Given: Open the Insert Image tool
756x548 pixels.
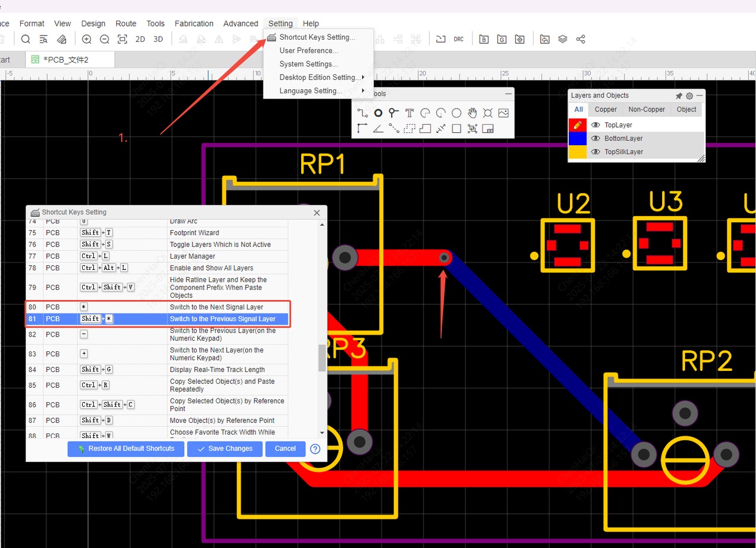Looking at the screenshot, I should point(503,113).
